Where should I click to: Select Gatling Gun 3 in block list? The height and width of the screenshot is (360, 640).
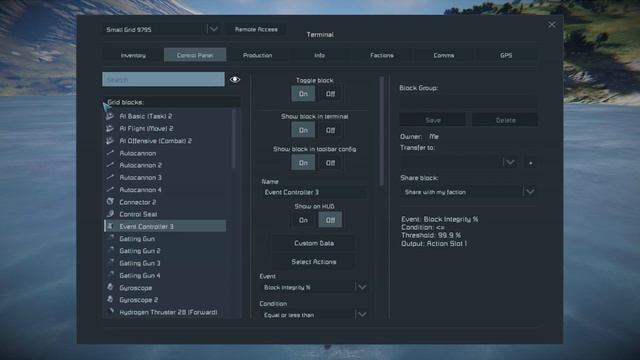pos(165,263)
